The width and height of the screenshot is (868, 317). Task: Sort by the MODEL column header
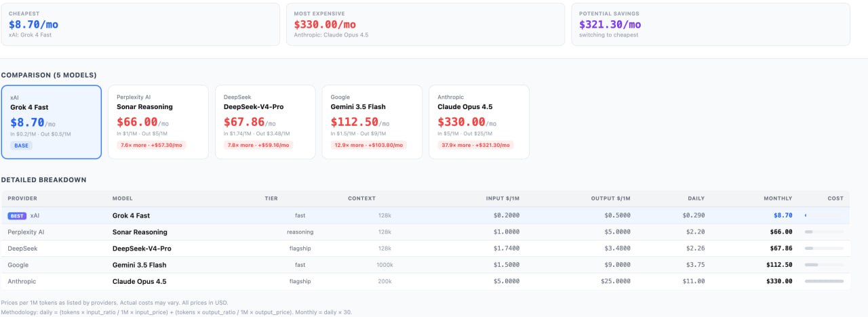click(x=123, y=198)
